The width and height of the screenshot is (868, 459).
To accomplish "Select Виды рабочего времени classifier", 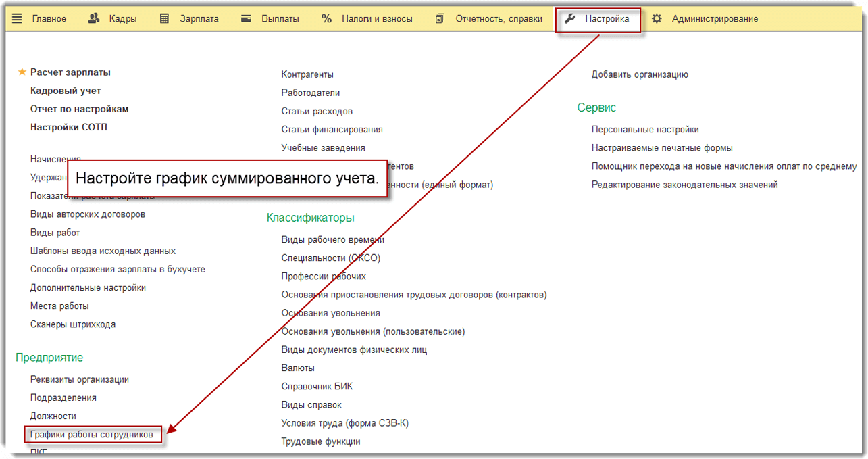I will pos(334,239).
